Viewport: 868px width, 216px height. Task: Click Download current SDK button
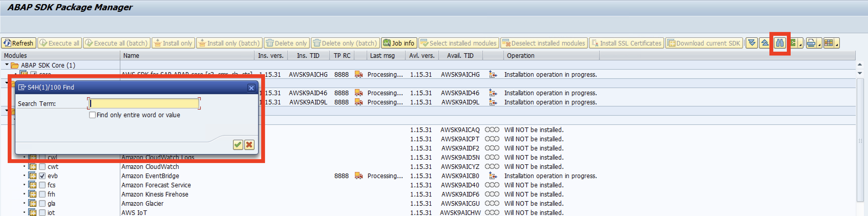pos(704,43)
